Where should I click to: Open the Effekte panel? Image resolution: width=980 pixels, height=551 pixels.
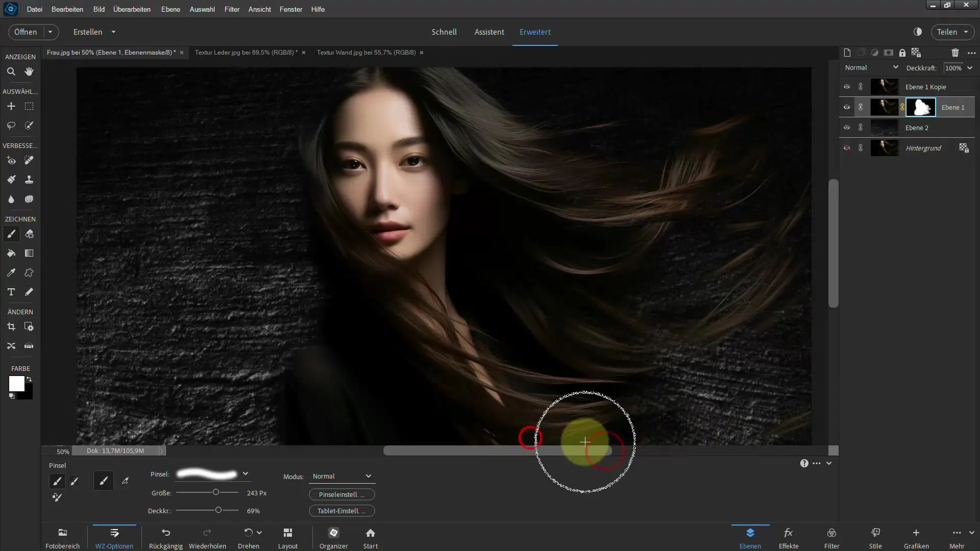click(789, 538)
